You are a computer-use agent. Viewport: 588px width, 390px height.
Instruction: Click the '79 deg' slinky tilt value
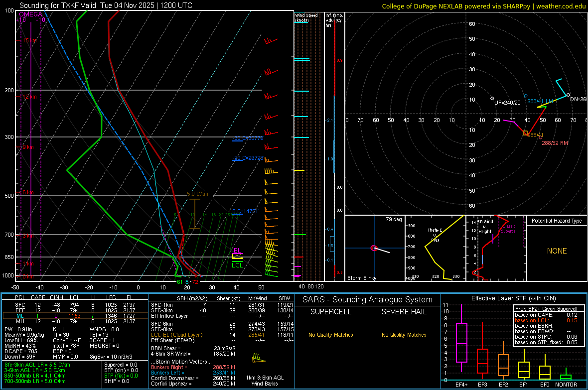click(x=394, y=219)
